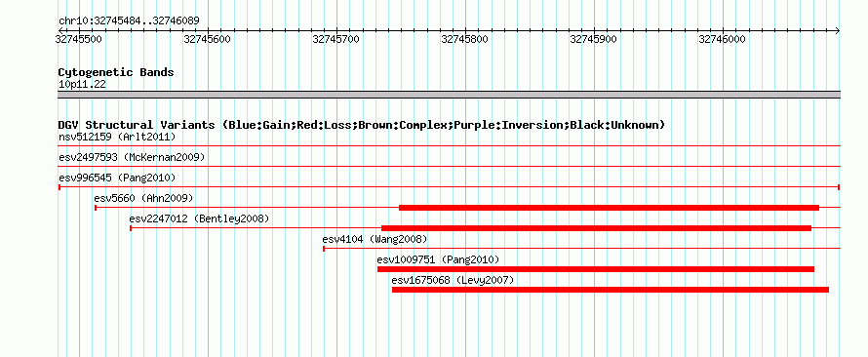
Task: Open variant esv5660 (Ahn2009)
Action: click(143, 198)
